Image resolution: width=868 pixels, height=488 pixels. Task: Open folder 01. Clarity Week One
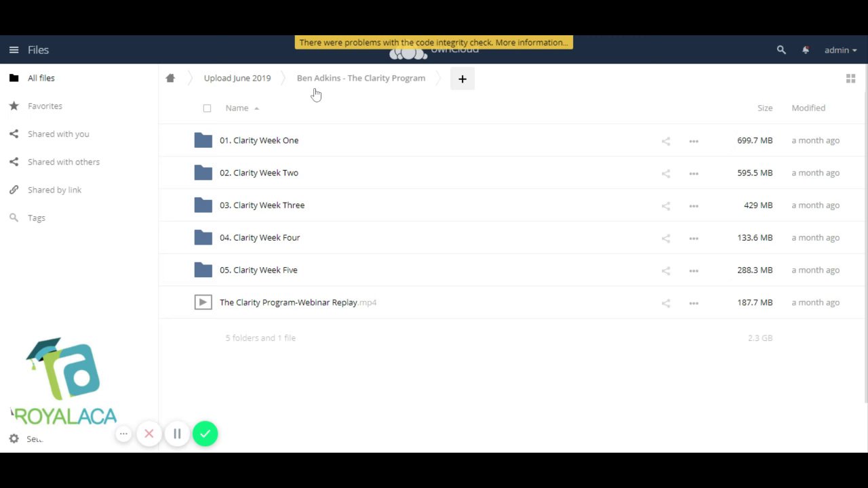tap(259, 140)
